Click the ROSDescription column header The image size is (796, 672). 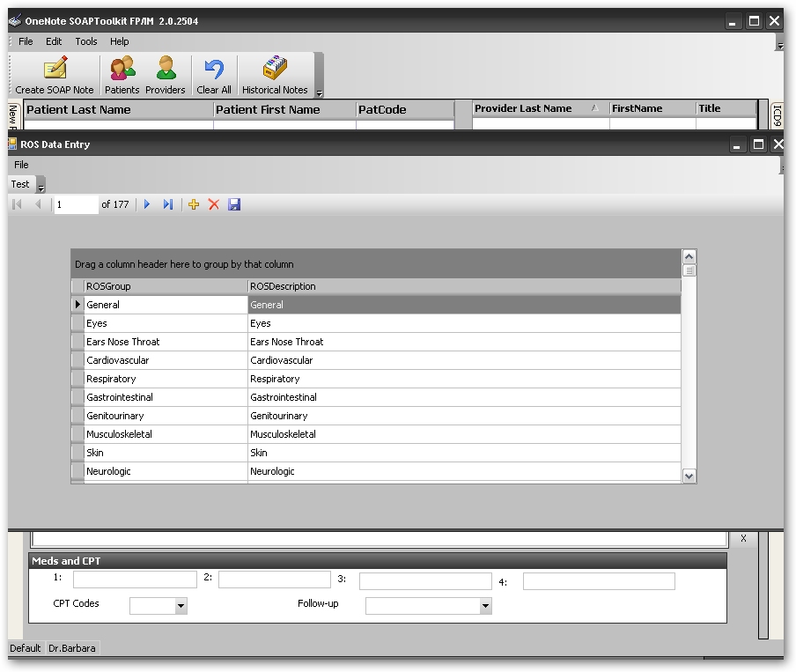point(464,286)
